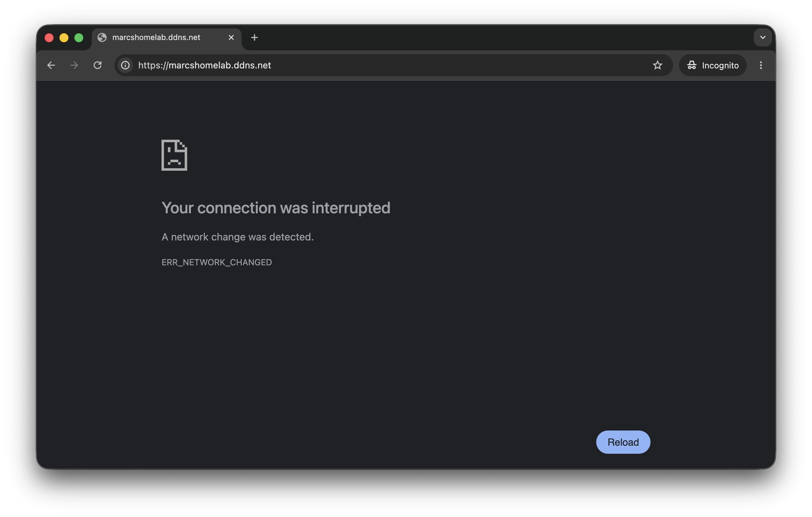Select the ERR_NETWORK_CHANGED error code text
812x517 pixels.
[216, 263]
